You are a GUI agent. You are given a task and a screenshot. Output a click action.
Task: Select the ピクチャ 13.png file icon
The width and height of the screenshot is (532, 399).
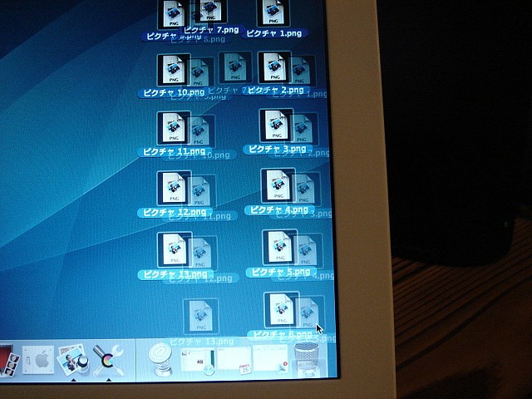coord(174,249)
